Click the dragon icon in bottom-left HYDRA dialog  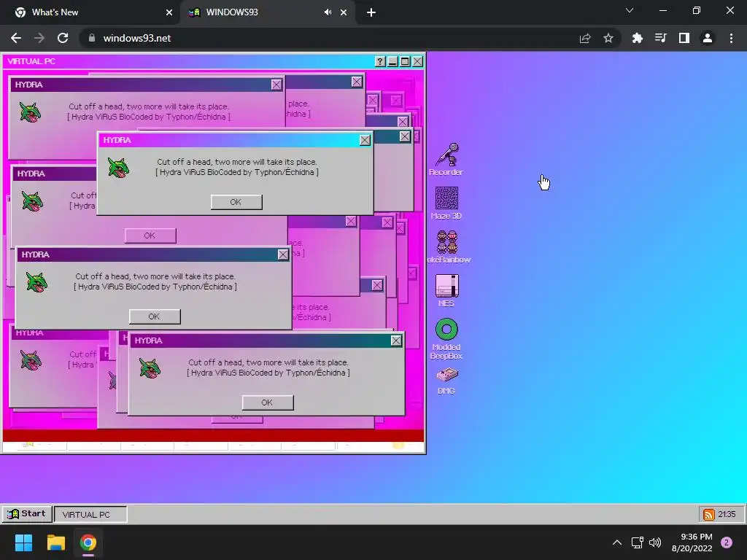(x=31, y=360)
